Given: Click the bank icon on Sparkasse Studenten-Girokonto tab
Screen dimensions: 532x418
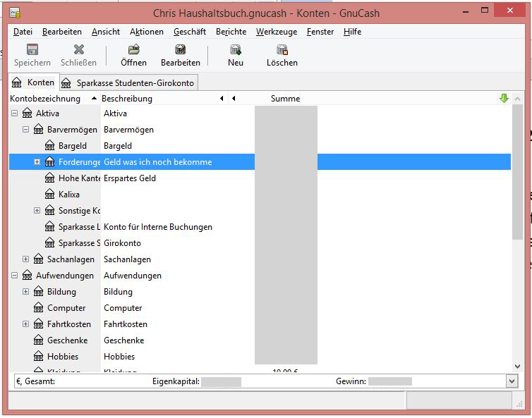Looking at the screenshot, I should [66, 83].
